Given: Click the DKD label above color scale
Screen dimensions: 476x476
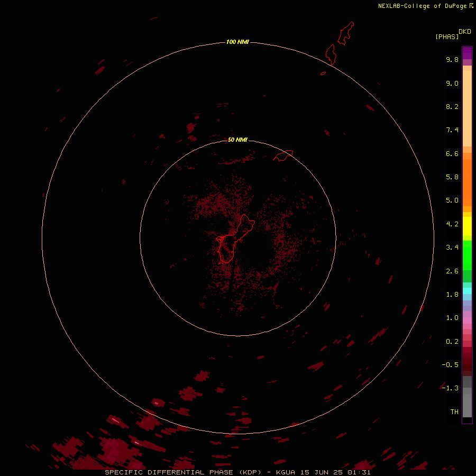Looking at the screenshot, I should 465,32.
